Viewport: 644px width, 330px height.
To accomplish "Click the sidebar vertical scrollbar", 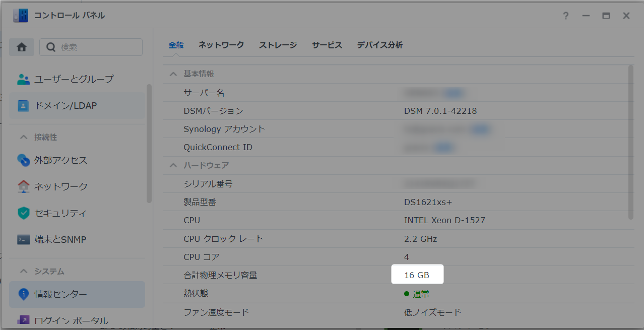I will (149, 144).
